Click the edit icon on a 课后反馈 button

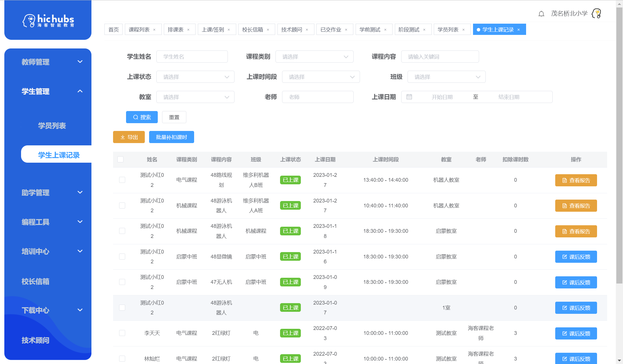click(564, 257)
